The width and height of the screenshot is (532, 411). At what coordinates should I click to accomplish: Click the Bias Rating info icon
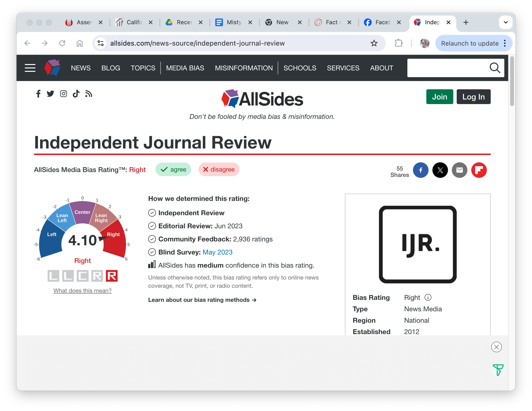pos(428,297)
